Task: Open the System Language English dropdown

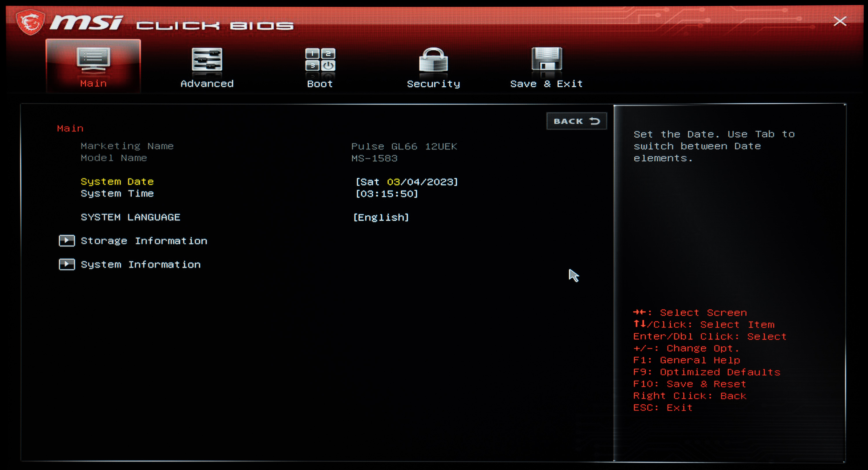Action: coord(381,217)
